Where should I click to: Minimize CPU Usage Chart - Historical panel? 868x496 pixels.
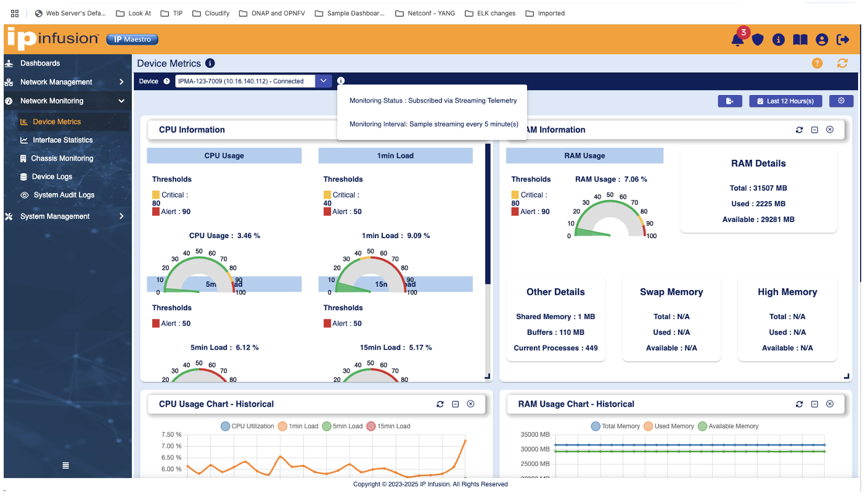click(455, 404)
